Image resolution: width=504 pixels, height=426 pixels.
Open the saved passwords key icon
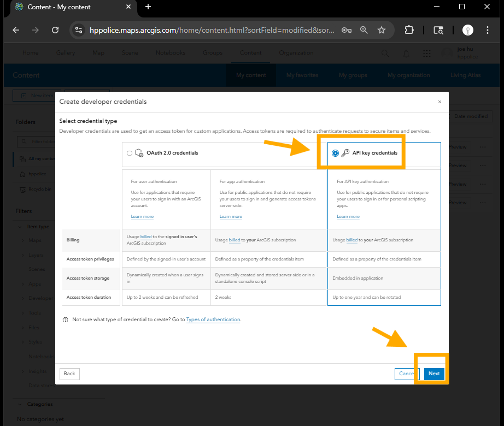[347, 30]
